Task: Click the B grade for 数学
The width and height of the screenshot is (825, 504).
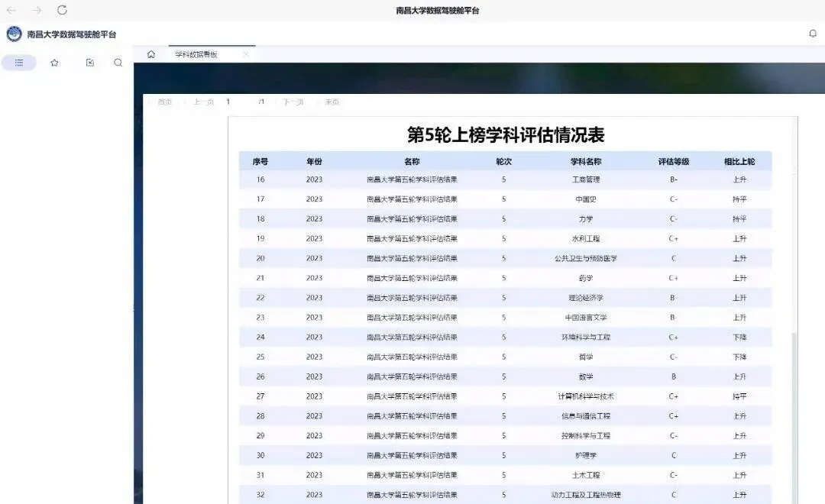Action: [674, 376]
